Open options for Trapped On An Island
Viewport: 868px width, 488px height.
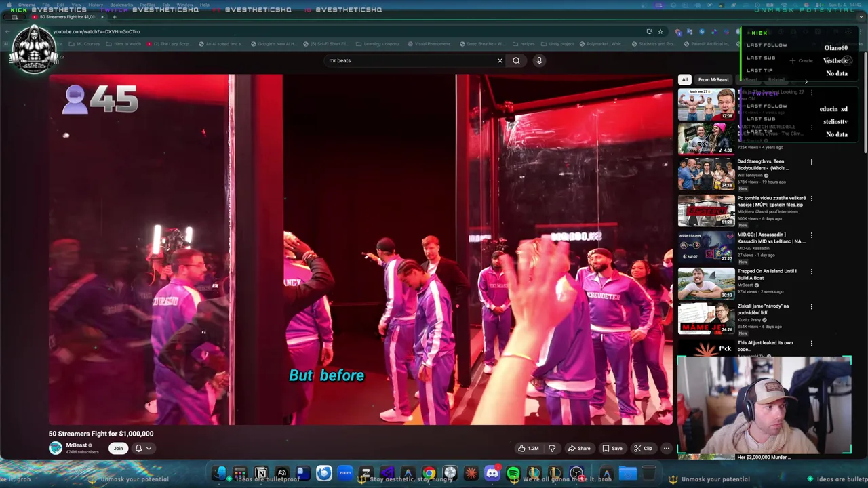click(x=811, y=272)
